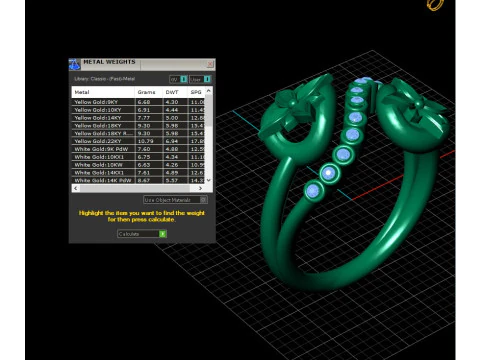Select the Yellow Gold:14KY row
This screenshot has width=480, height=360.
tap(138, 118)
